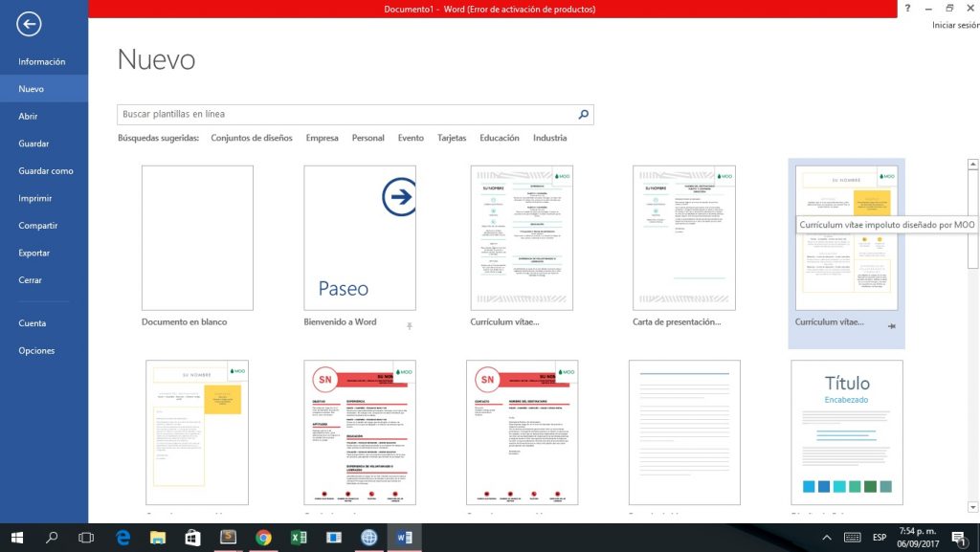Pin the highlighted Currículum vitae template
Viewport: 980px width, 552px height.
point(891,326)
